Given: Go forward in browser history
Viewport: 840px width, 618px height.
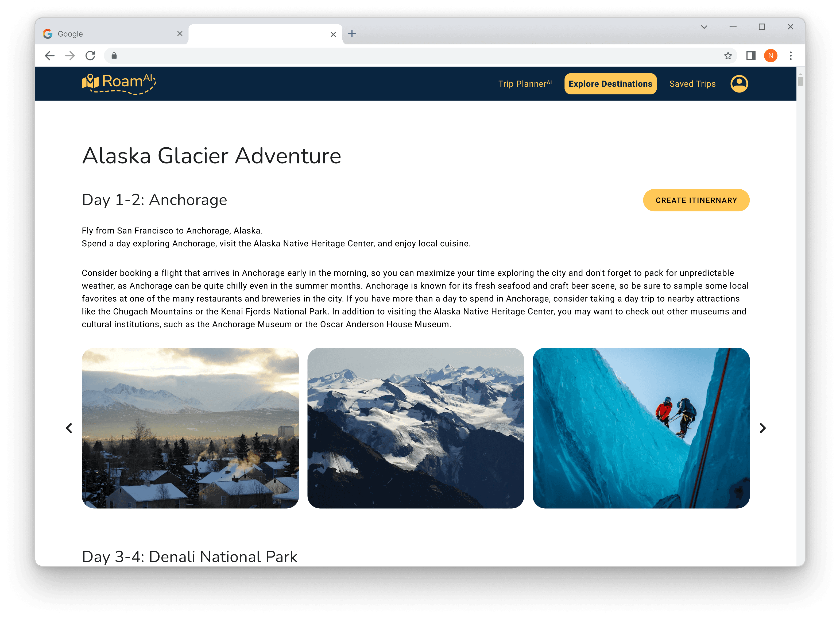Looking at the screenshot, I should [x=70, y=56].
